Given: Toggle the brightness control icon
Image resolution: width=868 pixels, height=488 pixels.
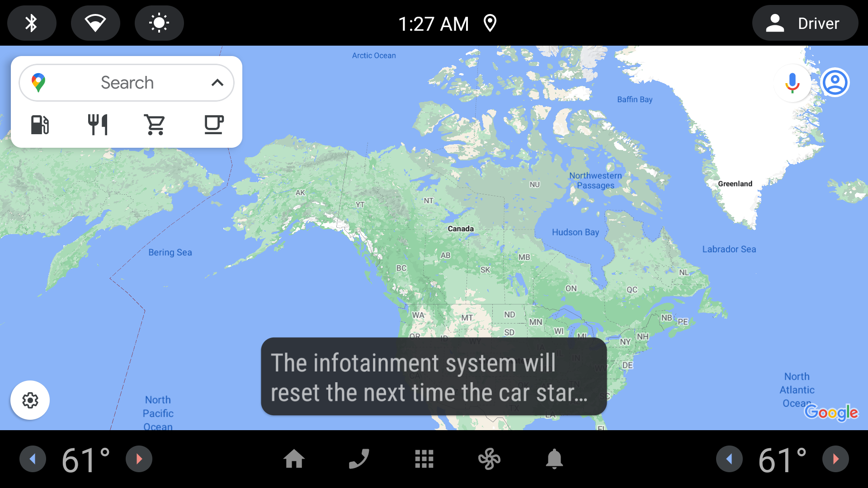Looking at the screenshot, I should (x=159, y=23).
